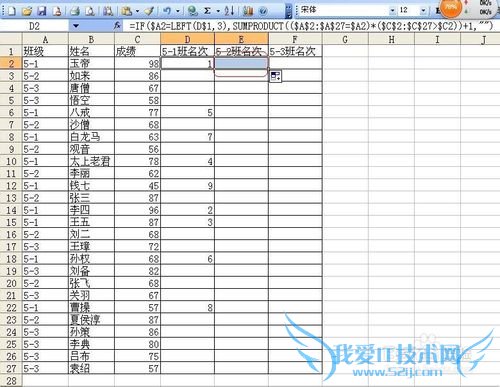Select the name cell 白龙马

(x=91, y=137)
